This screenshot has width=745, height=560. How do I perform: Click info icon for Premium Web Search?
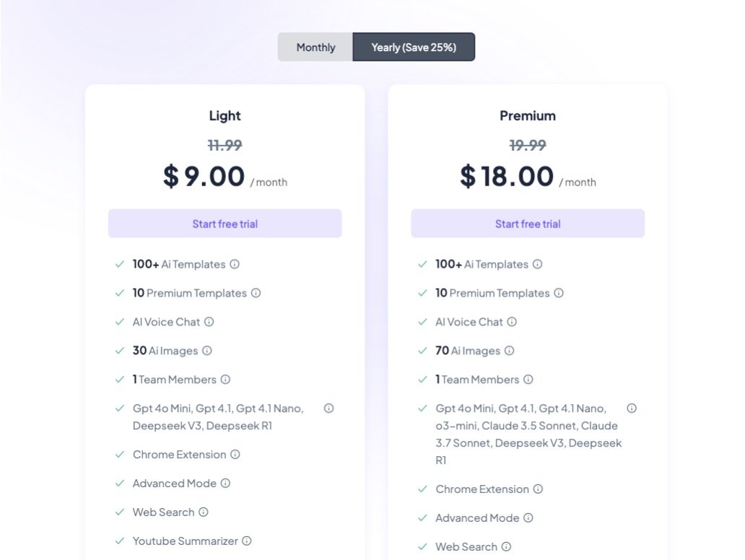pyautogui.click(x=506, y=546)
